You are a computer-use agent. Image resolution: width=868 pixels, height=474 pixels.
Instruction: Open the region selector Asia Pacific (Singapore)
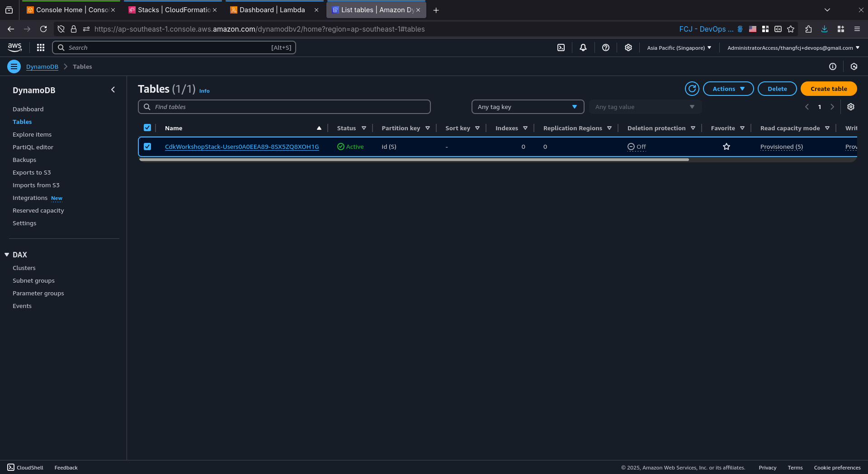pos(679,47)
